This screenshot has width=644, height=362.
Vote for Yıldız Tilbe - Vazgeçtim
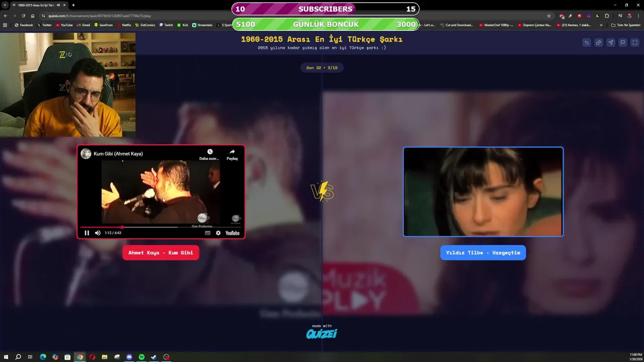[483, 252]
